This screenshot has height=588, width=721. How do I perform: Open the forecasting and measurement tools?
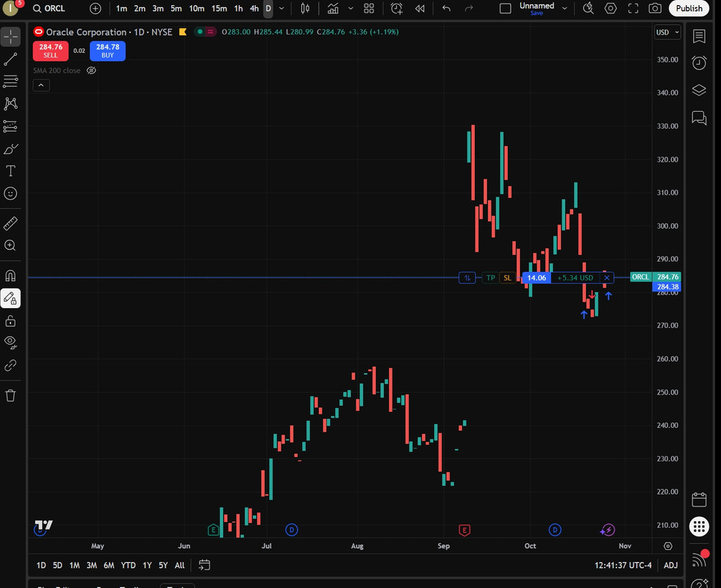coord(10,126)
